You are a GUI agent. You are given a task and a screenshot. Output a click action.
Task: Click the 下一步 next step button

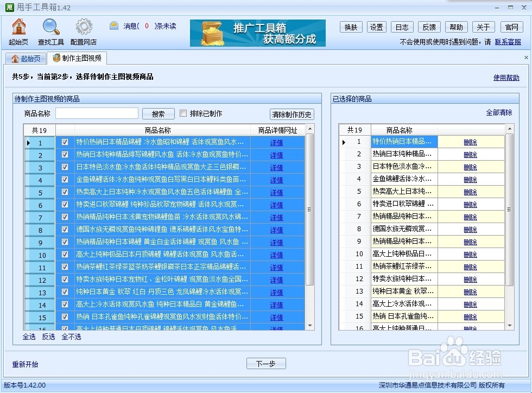266,364
